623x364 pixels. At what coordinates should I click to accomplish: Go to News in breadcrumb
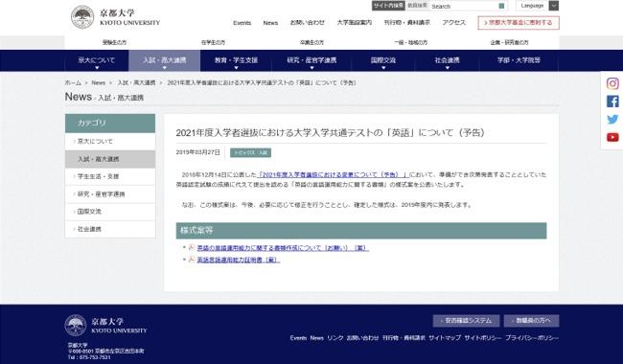(x=98, y=83)
